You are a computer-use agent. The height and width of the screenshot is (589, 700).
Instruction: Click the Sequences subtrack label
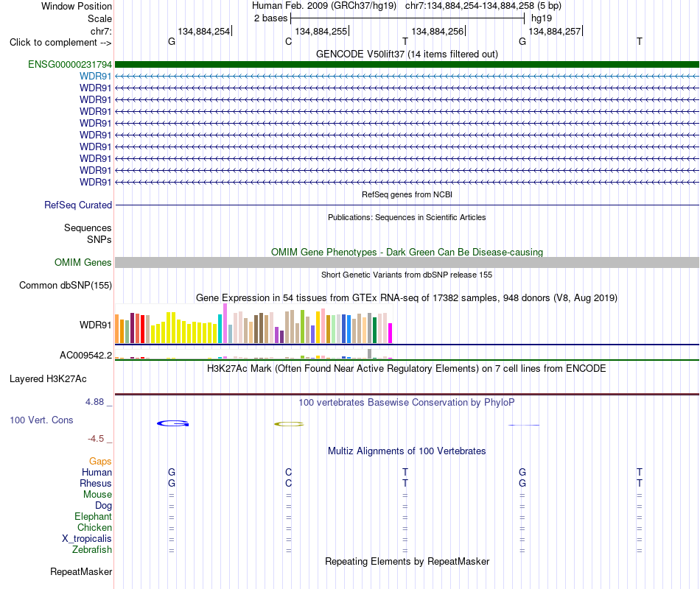click(x=88, y=228)
